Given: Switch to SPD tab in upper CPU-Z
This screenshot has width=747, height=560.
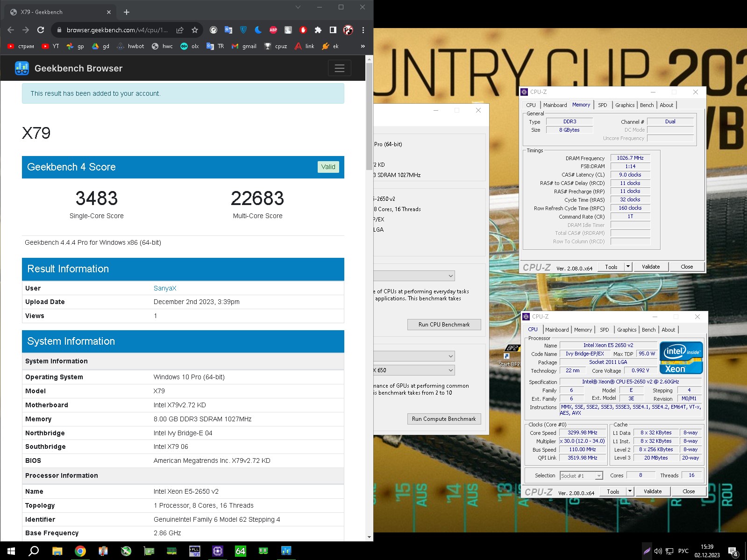Looking at the screenshot, I should (x=603, y=105).
